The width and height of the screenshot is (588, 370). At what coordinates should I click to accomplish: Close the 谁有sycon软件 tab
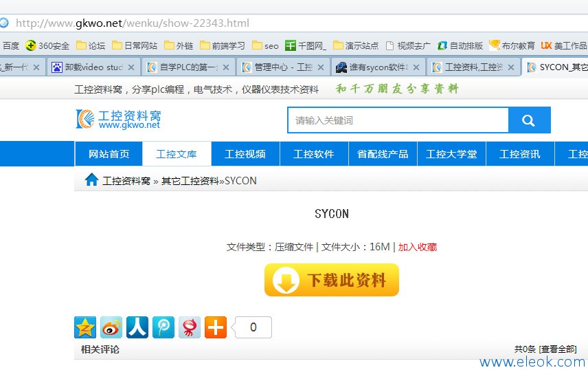(x=416, y=67)
